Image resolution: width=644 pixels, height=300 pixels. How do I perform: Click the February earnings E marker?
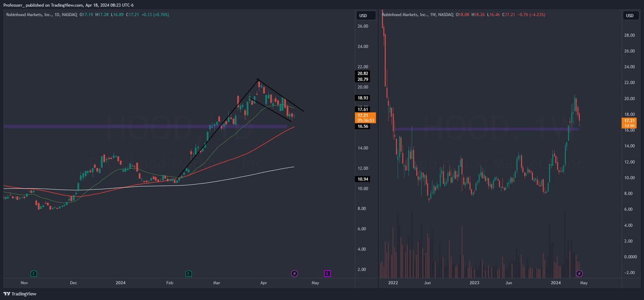[x=189, y=273]
